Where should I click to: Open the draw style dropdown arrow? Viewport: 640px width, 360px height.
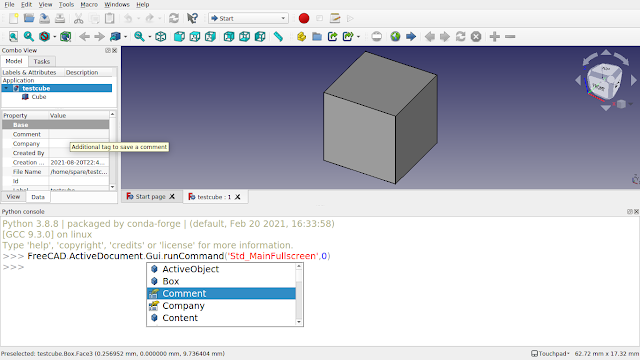pyautogui.click(x=55, y=37)
